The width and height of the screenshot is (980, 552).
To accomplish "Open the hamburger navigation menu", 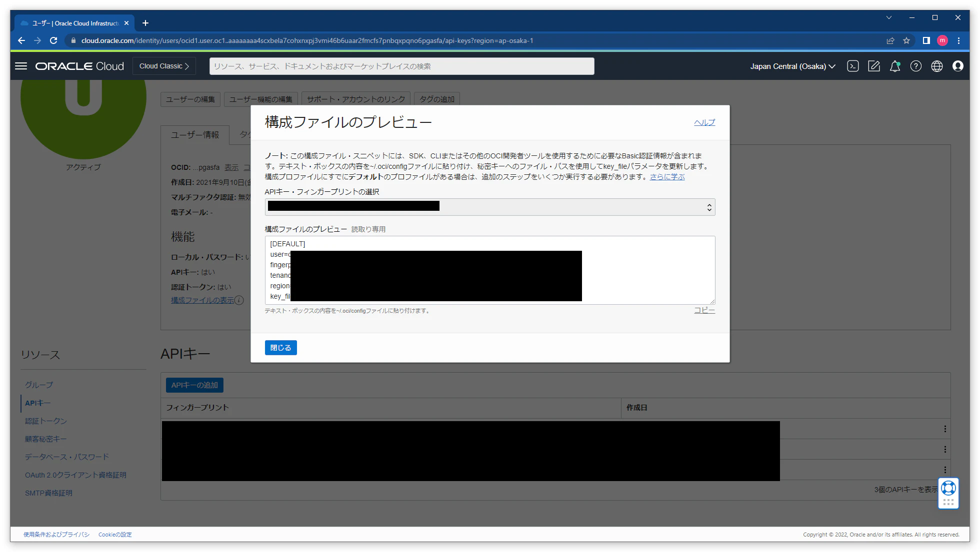I will tap(21, 66).
